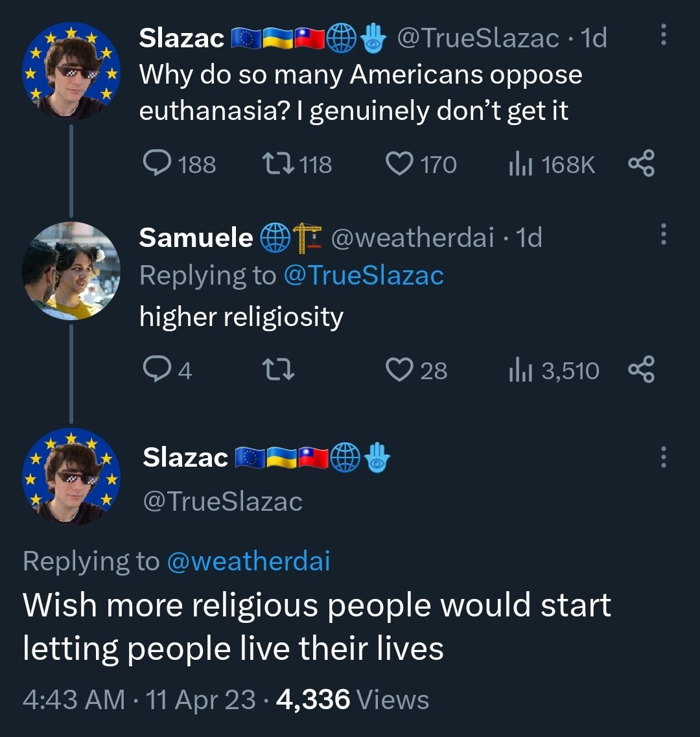Open Slazac's profile picture in top tweet
This screenshot has height=737, width=700.
pyautogui.click(x=71, y=71)
